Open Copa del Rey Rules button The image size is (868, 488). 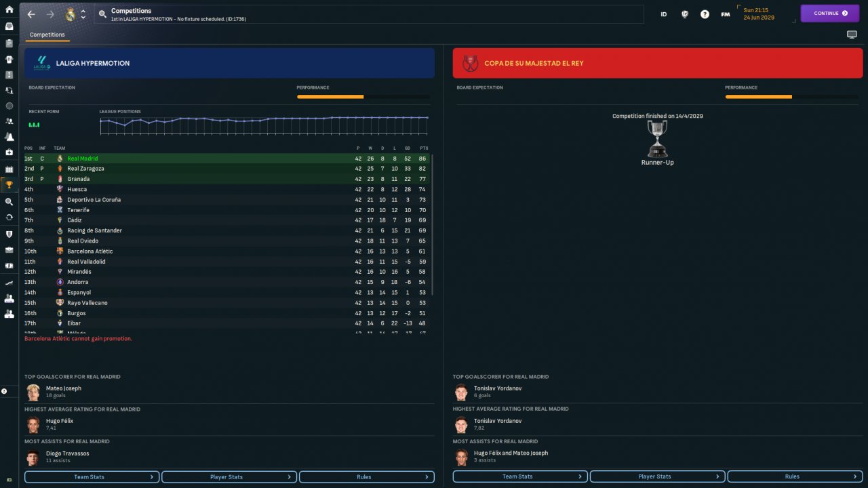pos(795,476)
